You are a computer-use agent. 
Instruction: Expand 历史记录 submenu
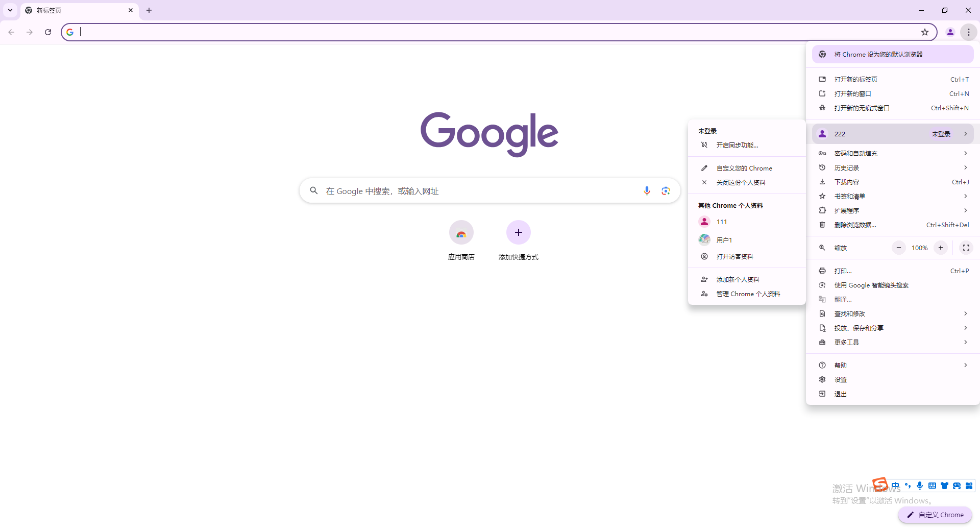[893, 167]
